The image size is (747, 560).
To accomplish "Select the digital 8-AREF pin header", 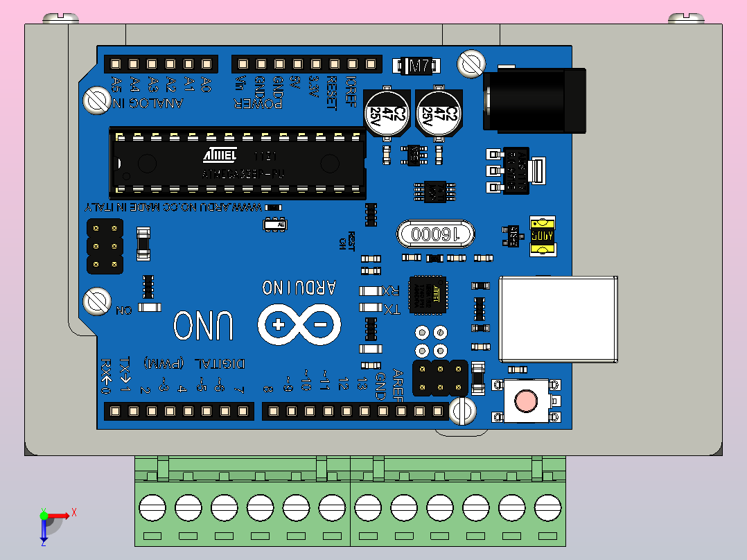I will [355, 411].
